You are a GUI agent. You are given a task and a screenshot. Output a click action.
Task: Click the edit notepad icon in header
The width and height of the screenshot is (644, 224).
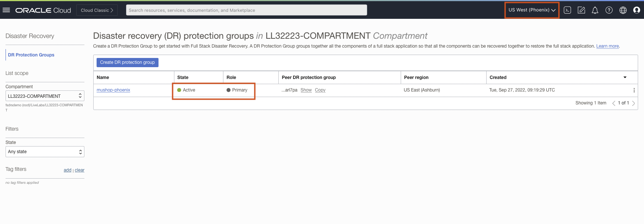pos(581,10)
